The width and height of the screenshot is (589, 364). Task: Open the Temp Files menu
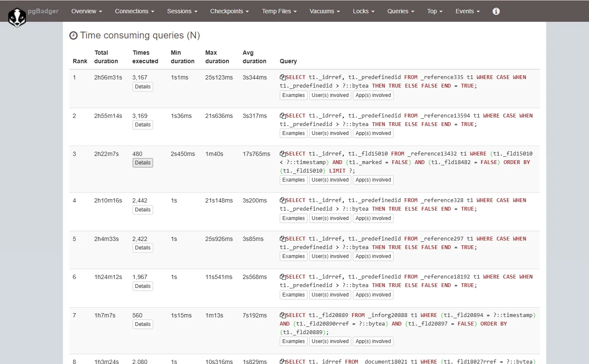(279, 12)
